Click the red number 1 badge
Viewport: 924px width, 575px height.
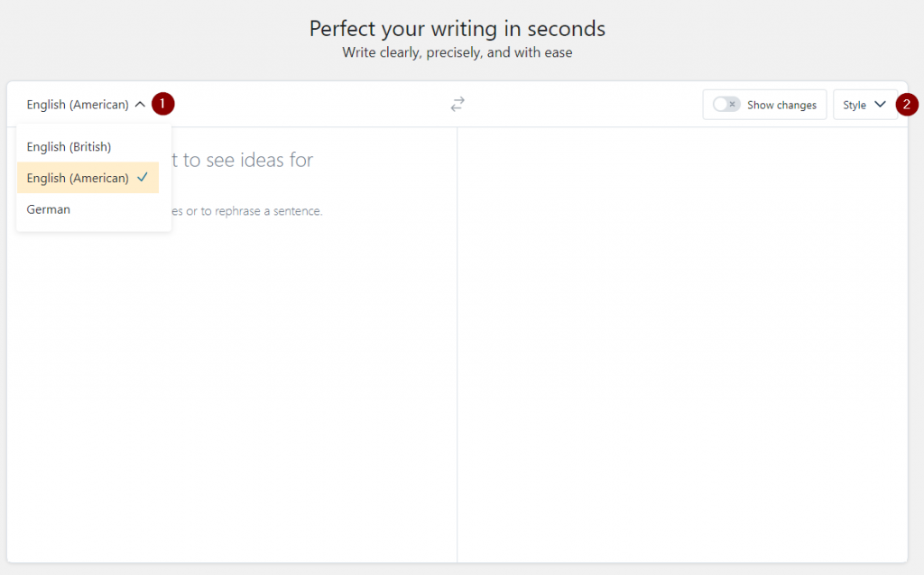(162, 104)
